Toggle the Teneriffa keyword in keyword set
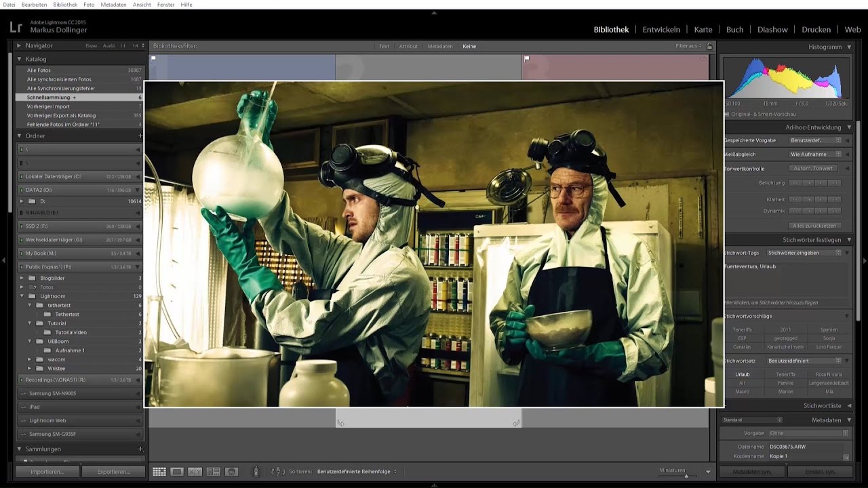 (x=785, y=374)
